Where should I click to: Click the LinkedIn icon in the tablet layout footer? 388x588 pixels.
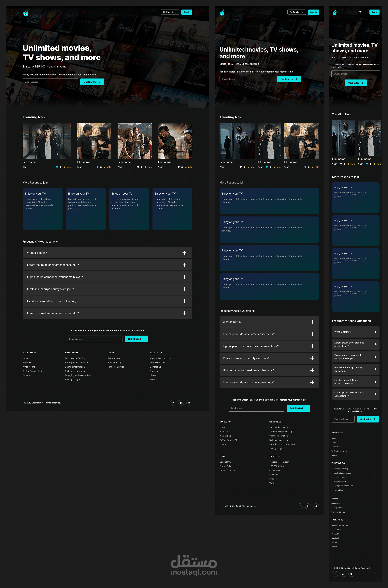tap(308, 506)
